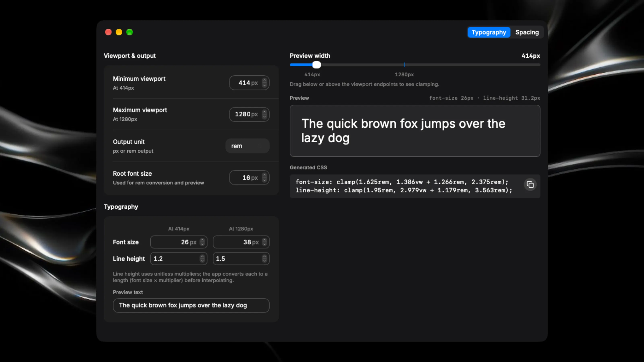The width and height of the screenshot is (644, 362).
Task: Increment the Minimum viewport stepper up arrow
Action: point(264,80)
